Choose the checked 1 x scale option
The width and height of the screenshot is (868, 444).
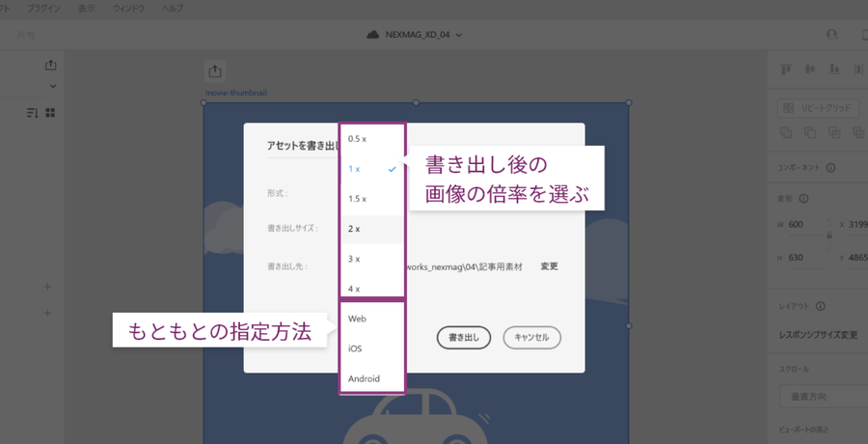click(372, 169)
